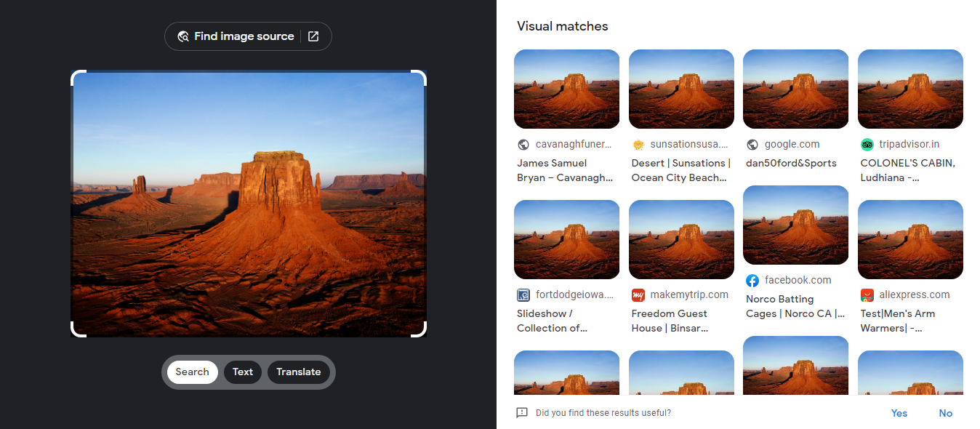This screenshot has width=980, height=429.
Task: Open the aliexpress.com thumbnail result
Action: (910, 239)
